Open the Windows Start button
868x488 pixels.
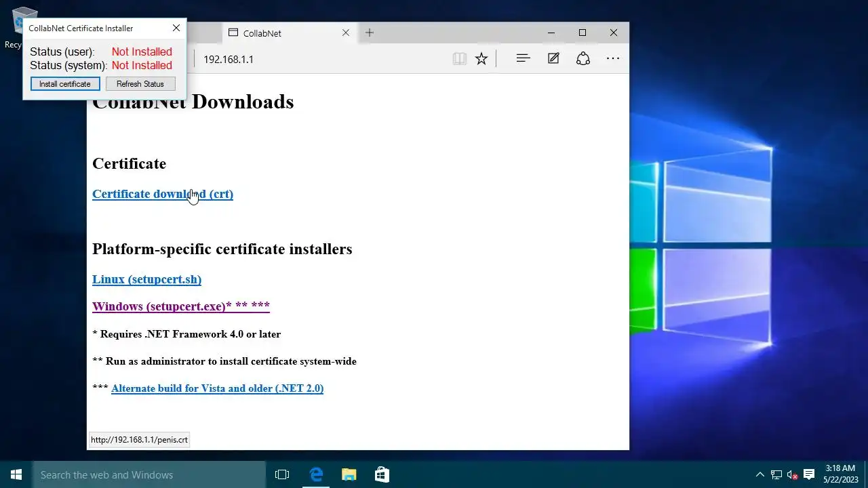(16, 474)
